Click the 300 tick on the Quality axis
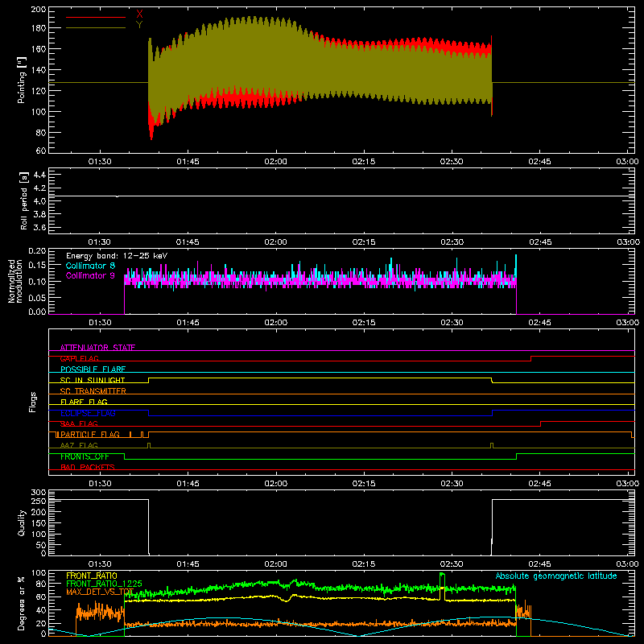This screenshot has height=644, width=644. (39, 493)
